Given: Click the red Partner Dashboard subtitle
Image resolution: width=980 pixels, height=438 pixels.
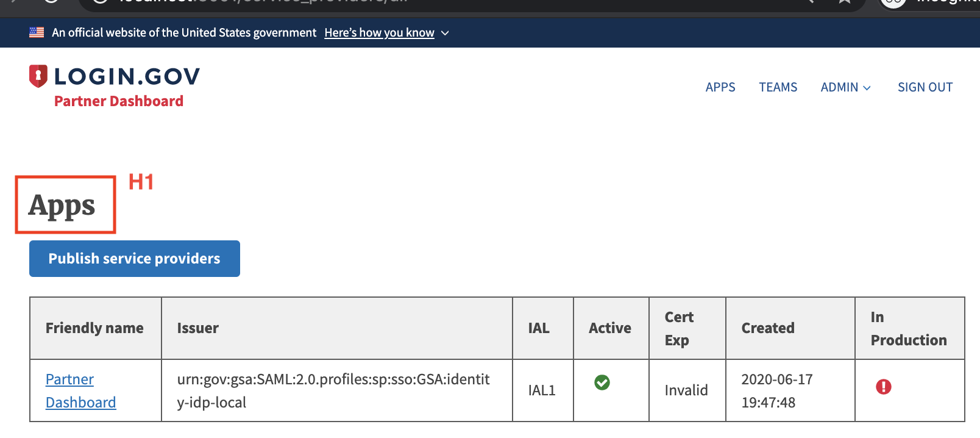Looking at the screenshot, I should click(119, 101).
